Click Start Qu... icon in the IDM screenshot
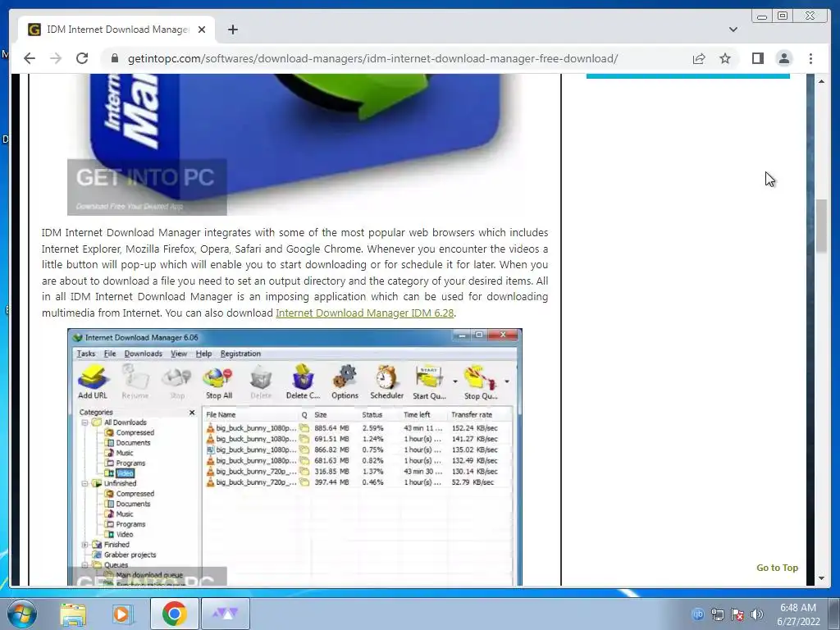Viewport: 840px width, 630px height. tap(429, 381)
